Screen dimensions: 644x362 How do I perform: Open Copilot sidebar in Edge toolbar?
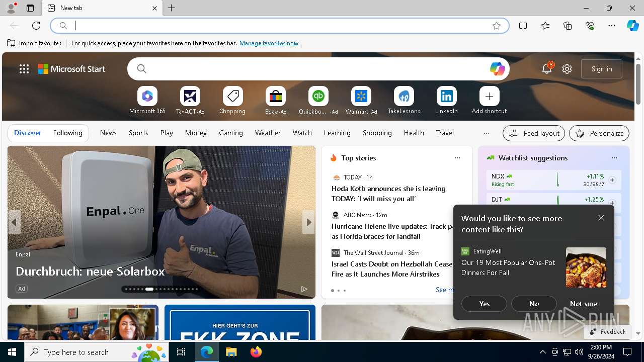tap(632, 26)
